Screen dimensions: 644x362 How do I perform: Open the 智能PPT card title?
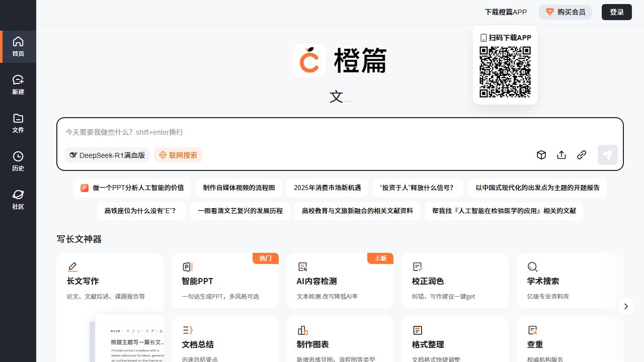tap(197, 281)
